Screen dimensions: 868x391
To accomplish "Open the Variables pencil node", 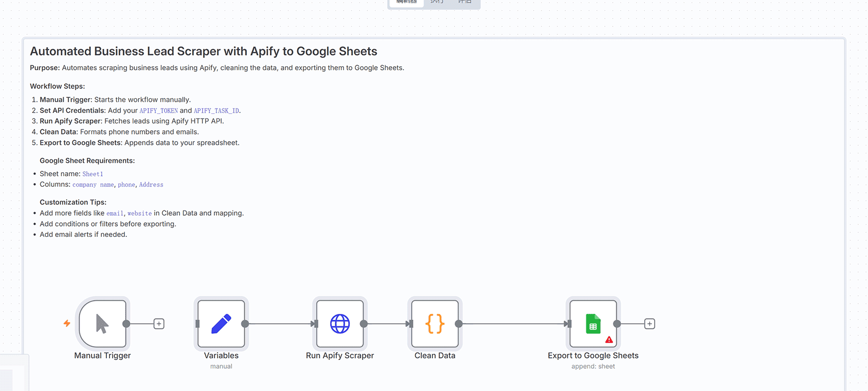I will click(x=221, y=324).
